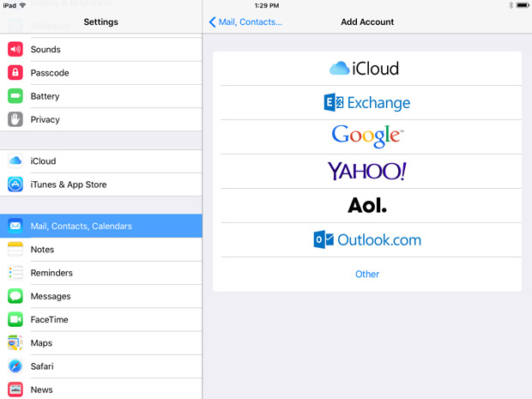Go back to Mail, Contacts...
Screen dimensions: 532x399
point(245,22)
